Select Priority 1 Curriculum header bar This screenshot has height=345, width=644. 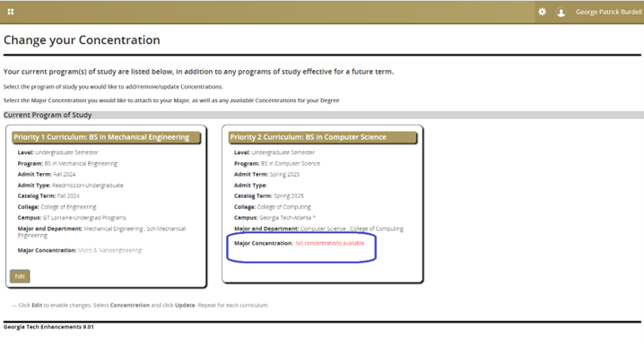(x=106, y=137)
